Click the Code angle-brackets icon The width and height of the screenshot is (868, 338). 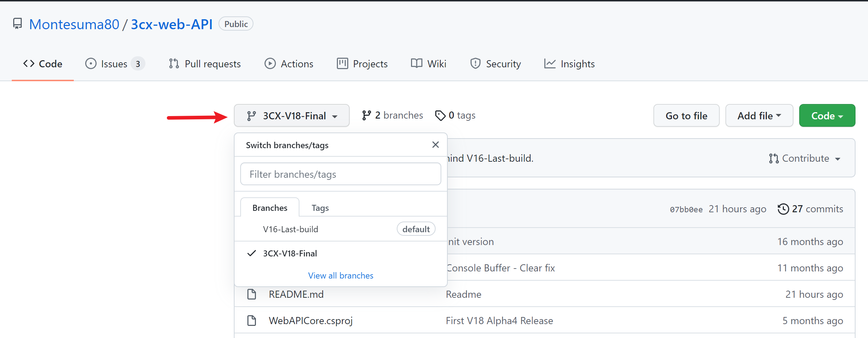[29, 64]
